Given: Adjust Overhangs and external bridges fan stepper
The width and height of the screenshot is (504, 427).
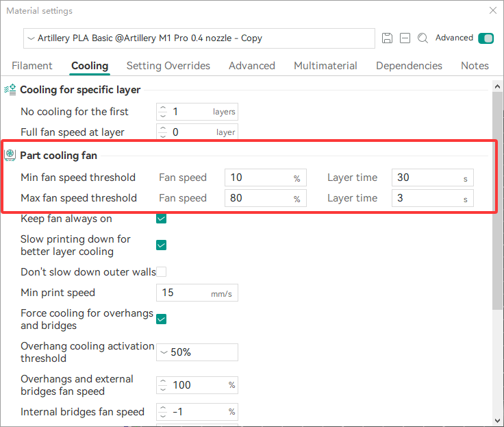Looking at the screenshot, I should (x=162, y=385).
